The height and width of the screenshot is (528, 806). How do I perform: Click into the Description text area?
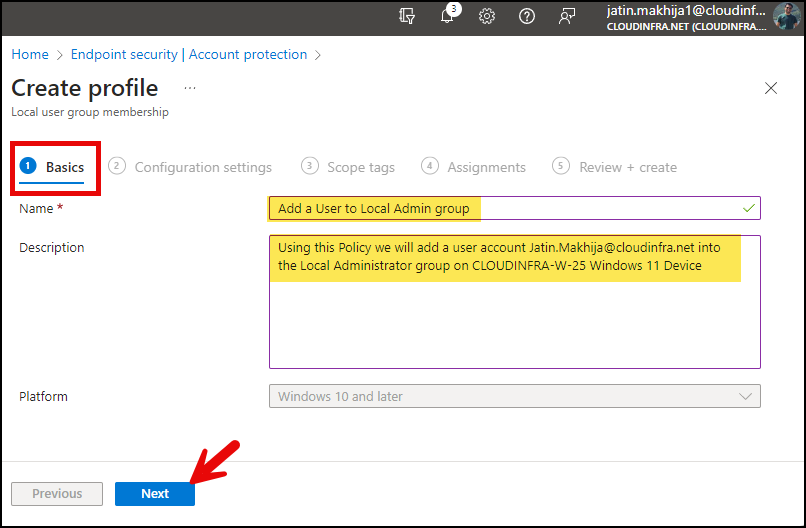point(515,302)
